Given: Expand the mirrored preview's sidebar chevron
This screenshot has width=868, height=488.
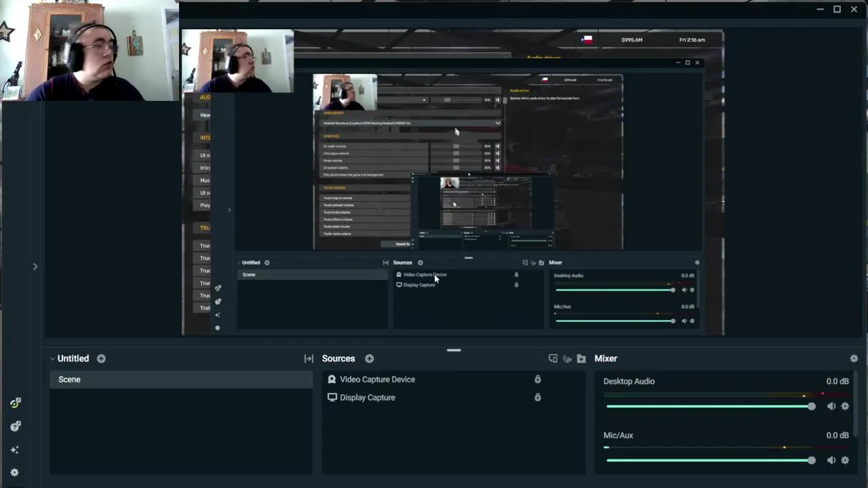Looking at the screenshot, I should [x=229, y=210].
